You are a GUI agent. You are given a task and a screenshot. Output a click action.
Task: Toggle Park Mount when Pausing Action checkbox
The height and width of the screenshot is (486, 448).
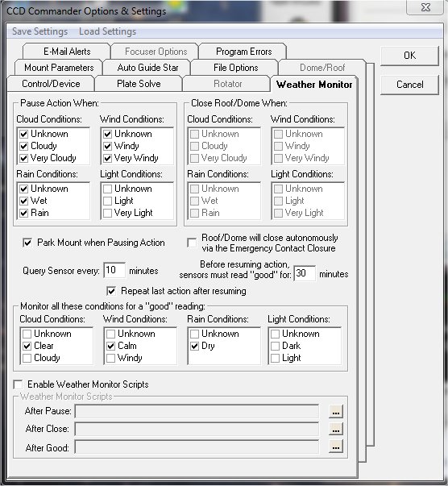[27, 243]
